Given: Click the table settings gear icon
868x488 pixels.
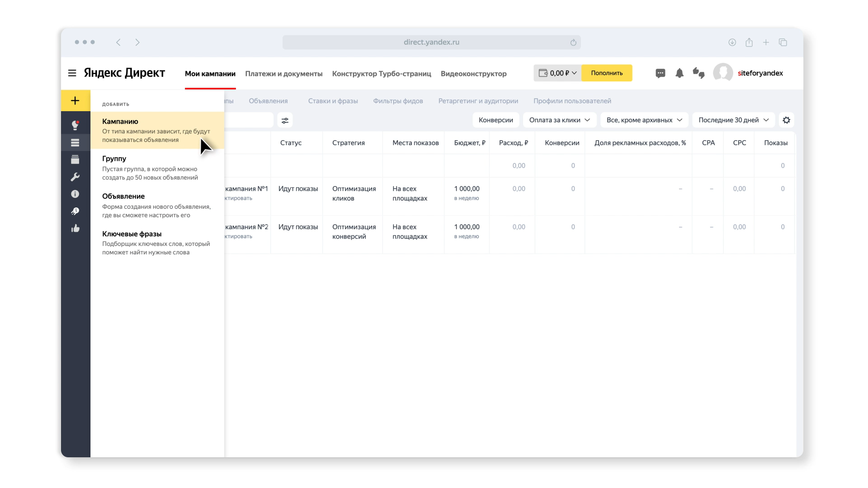Looking at the screenshot, I should [786, 120].
